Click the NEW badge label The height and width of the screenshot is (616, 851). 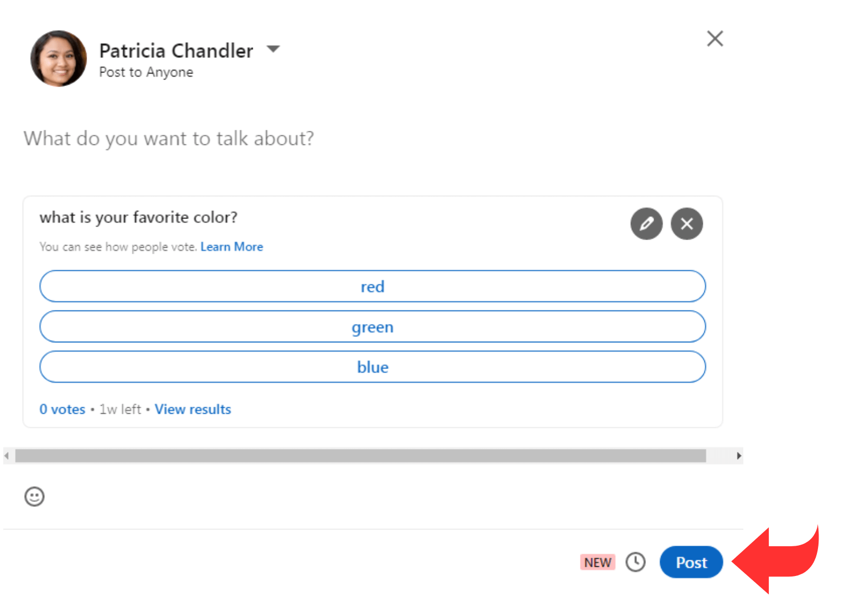point(597,562)
